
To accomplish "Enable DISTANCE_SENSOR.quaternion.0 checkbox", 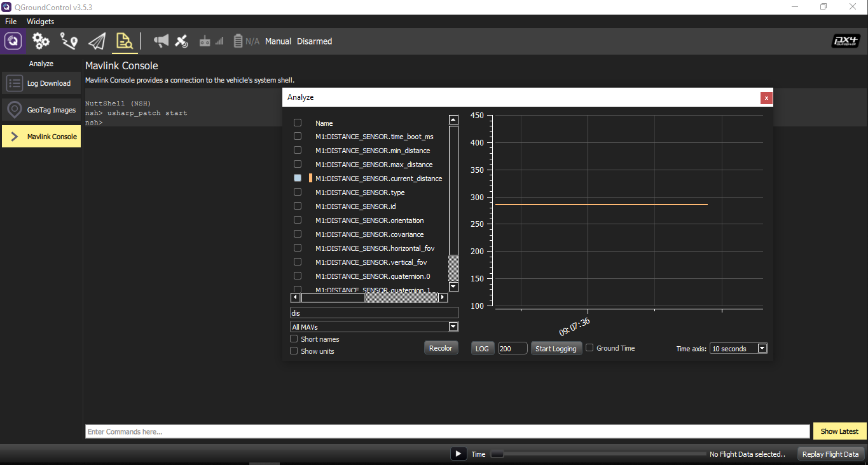I will pyautogui.click(x=297, y=276).
